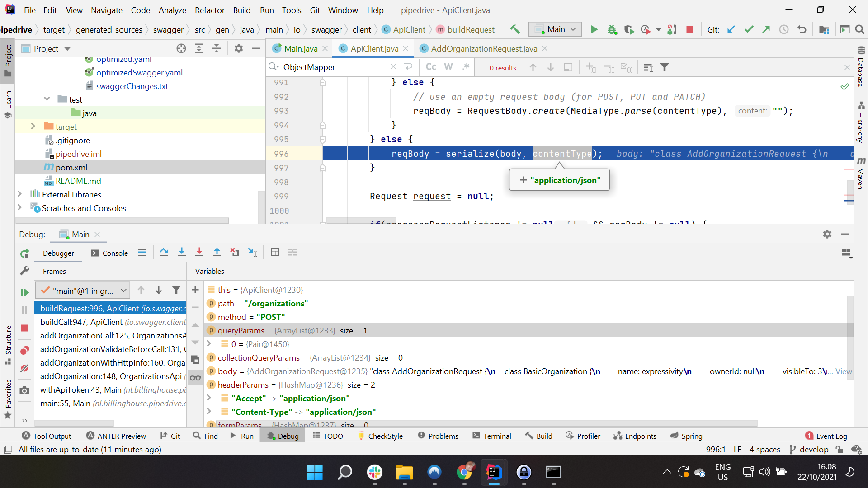
Task: Open Terminal tool window
Action: click(492, 436)
